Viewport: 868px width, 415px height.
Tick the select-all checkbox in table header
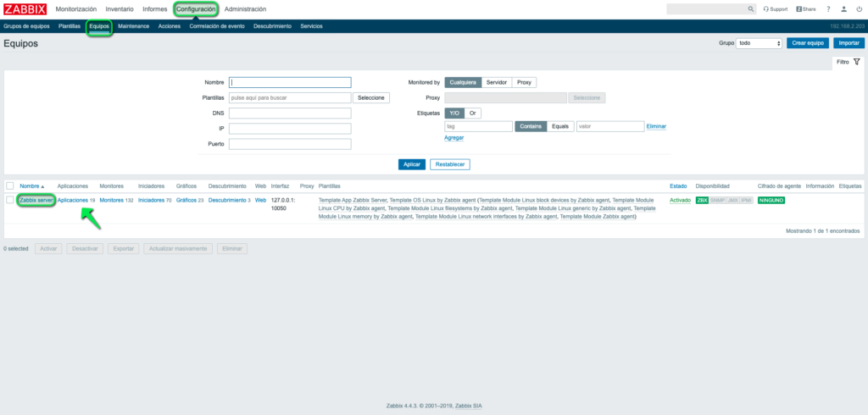click(x=10, y=186)
